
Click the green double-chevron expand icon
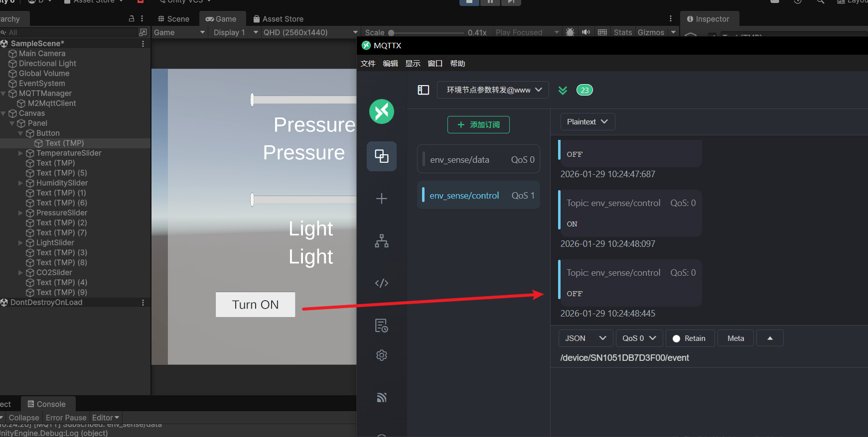tap(563, 90)
